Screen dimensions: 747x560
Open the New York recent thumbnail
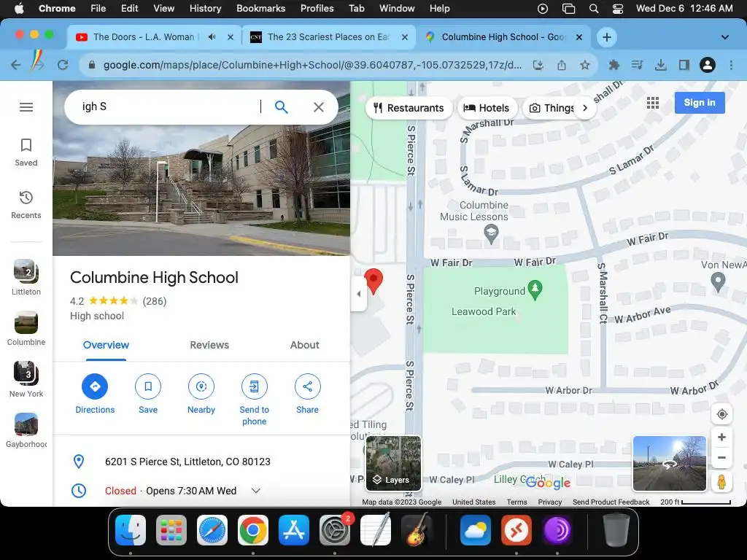26,379
